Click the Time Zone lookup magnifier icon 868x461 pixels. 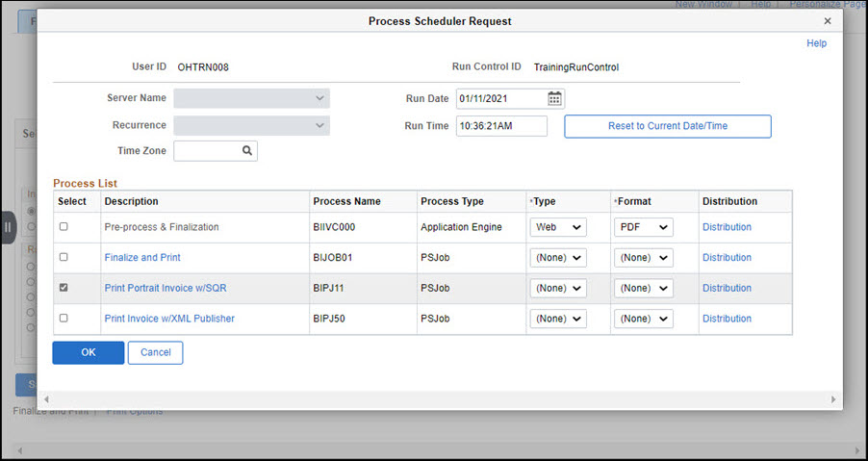(x=246, y=151)
